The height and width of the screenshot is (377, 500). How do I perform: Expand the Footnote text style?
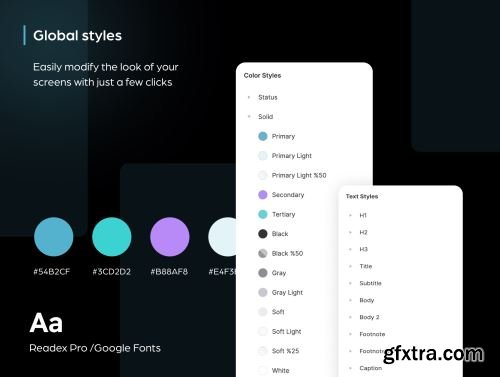[350, 334]
